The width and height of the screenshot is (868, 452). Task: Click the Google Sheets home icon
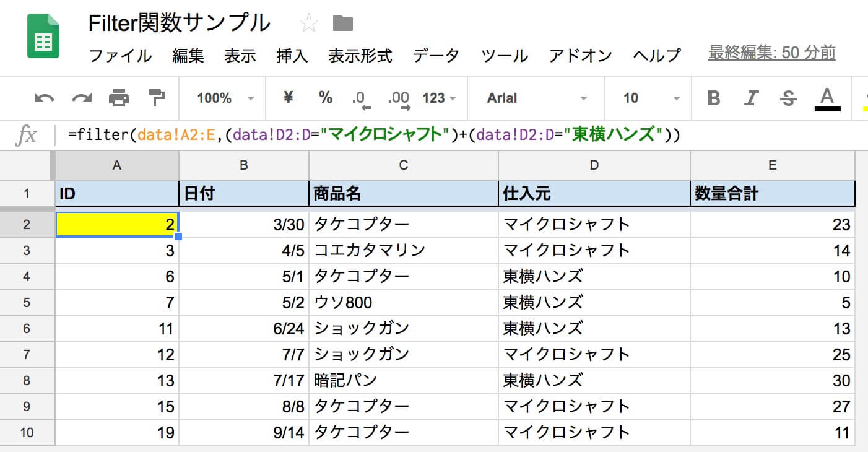pyautogui.click(x=43, y=37)
